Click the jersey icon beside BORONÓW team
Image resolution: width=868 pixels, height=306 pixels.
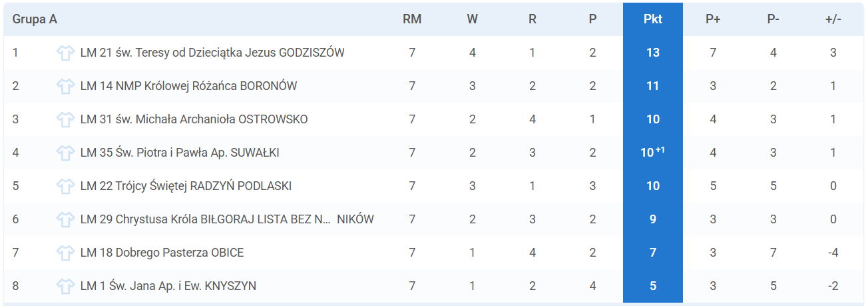point(65,86)
